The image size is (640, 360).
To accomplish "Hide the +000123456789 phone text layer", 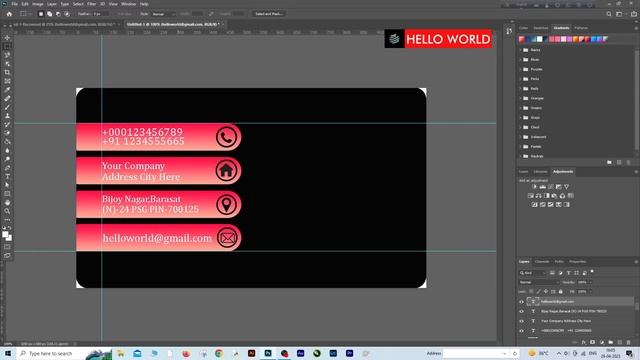I will pos(521,331).
